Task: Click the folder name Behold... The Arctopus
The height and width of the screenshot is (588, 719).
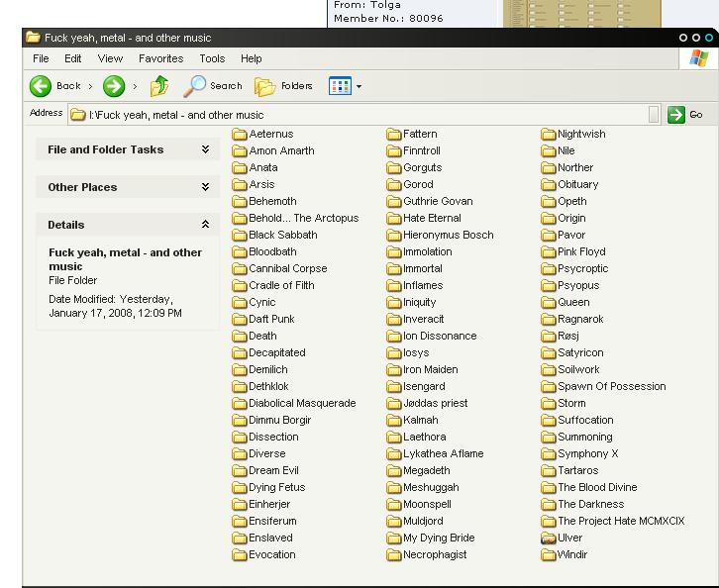Action: coord(304,218)
